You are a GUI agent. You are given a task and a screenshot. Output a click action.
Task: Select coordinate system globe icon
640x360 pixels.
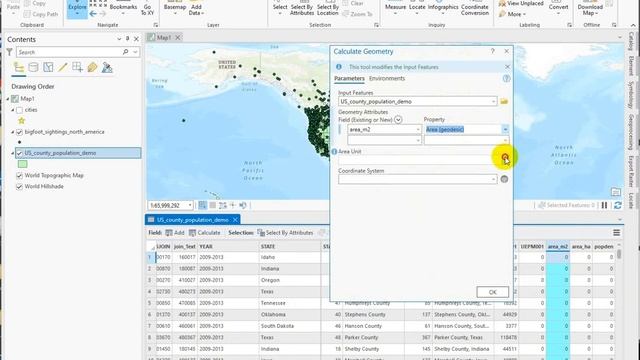tap(504, 179)
